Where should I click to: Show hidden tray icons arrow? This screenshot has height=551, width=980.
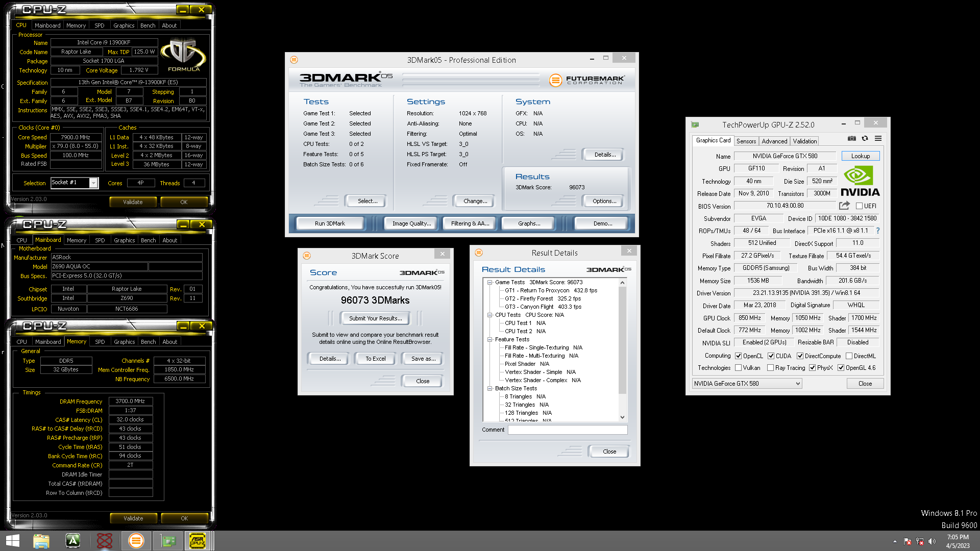pos(895,541)
